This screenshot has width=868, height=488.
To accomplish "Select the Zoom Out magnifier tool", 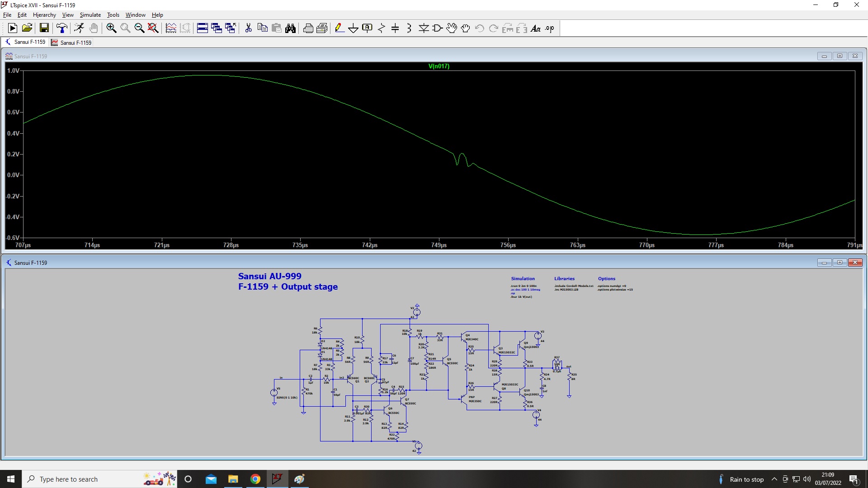I will [139, 28].
